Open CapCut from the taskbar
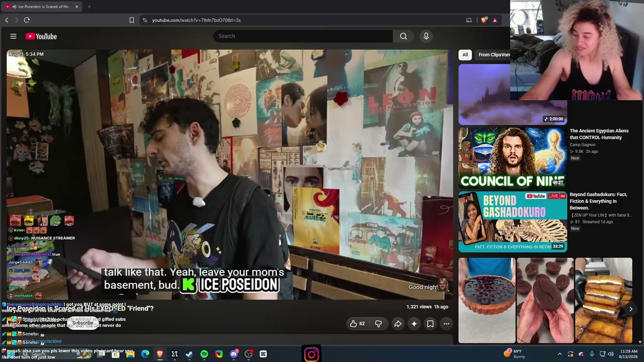The image size is (644, 362). pos(263,354)
